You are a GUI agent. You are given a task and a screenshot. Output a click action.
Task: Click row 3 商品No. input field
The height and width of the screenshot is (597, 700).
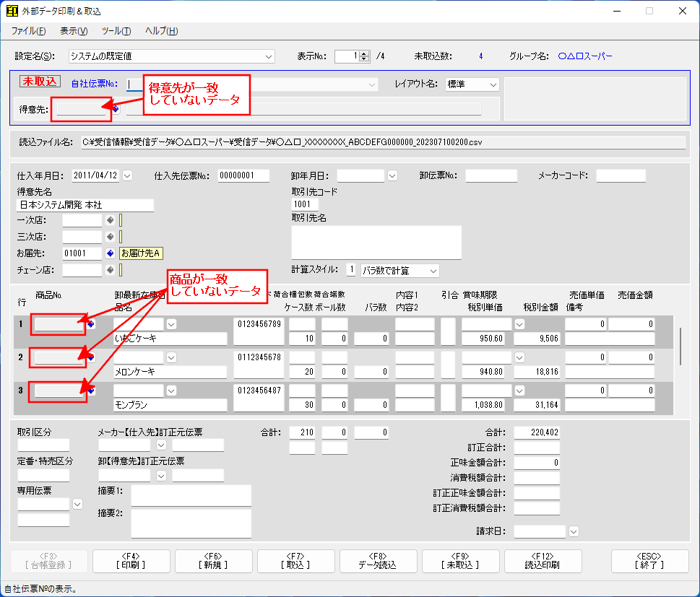(x=59, y=391)
